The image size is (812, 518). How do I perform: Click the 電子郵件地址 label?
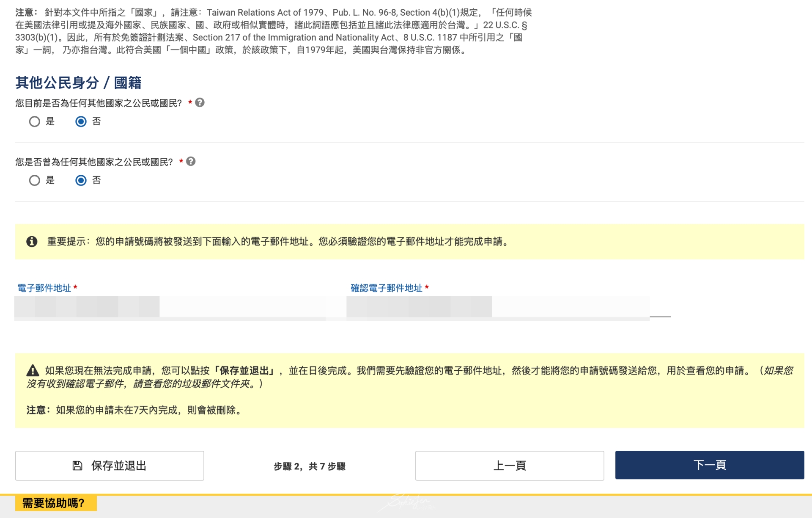44,288
